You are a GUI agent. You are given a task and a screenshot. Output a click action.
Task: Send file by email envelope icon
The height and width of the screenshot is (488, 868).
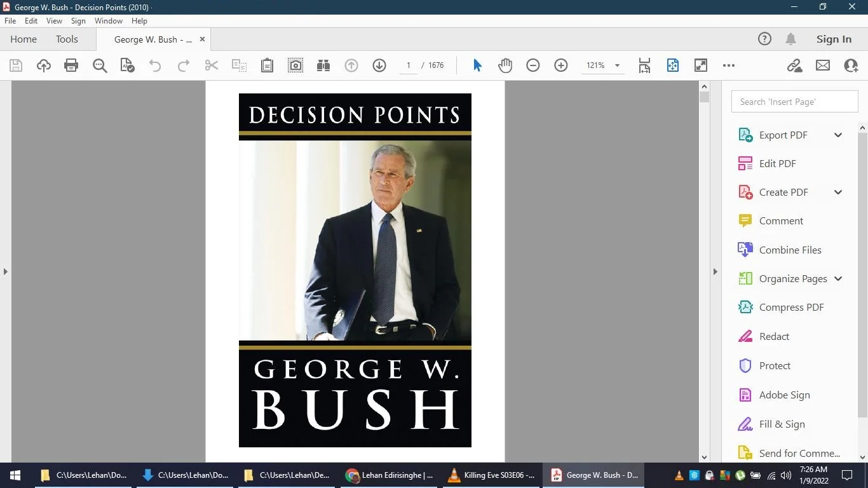pyautogui.click(x=823, y=65)
